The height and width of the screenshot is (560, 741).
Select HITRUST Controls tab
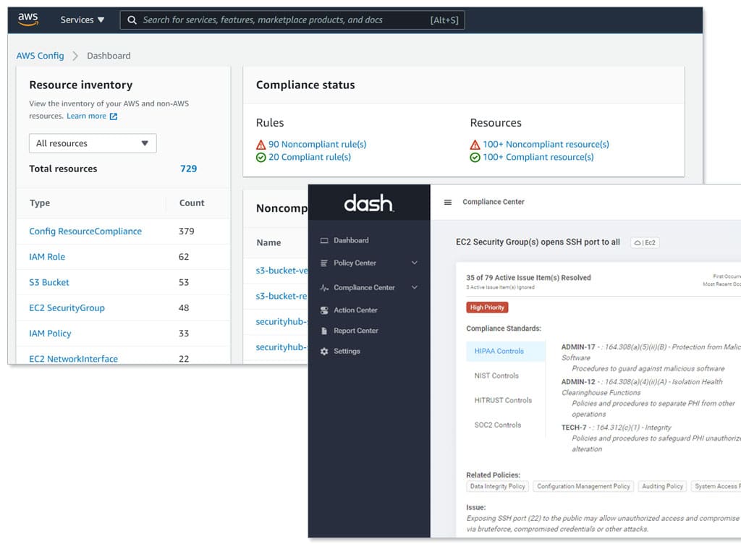tap(504, 400)
